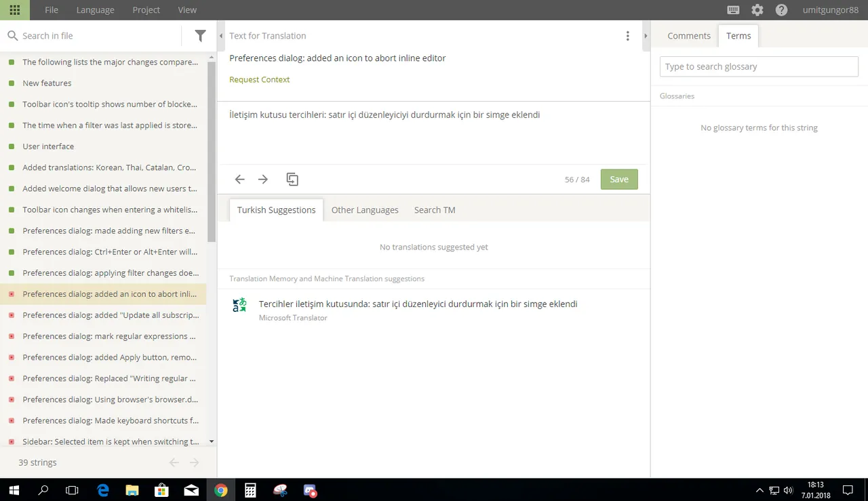Go to next page arrow beside 39 strings
Image resolution: width=868 pixels, height=501 pixels.
(195, 462)
